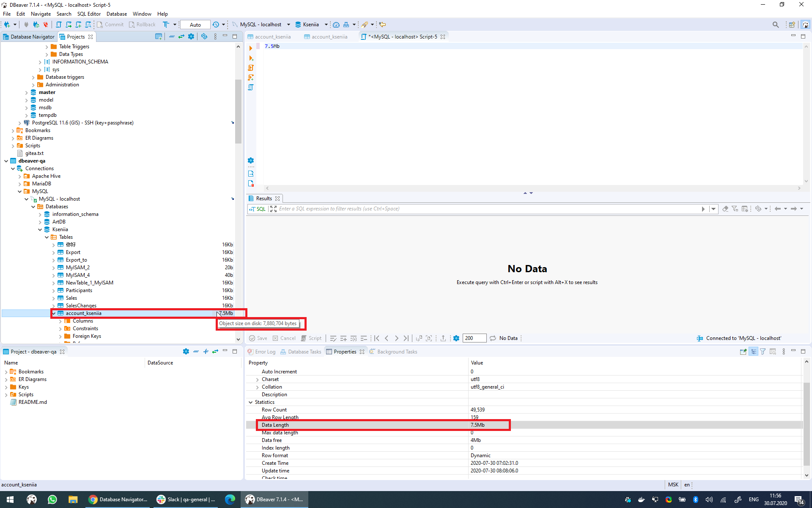Collapse the Kseniia database tree node
812x508 pixels.
click(40, 229)
